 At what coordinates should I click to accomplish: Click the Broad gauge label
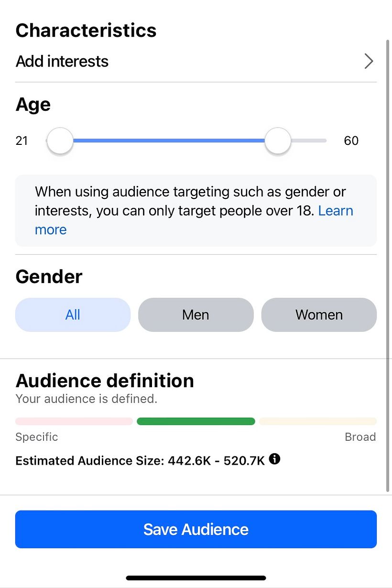tap(360, 437)
